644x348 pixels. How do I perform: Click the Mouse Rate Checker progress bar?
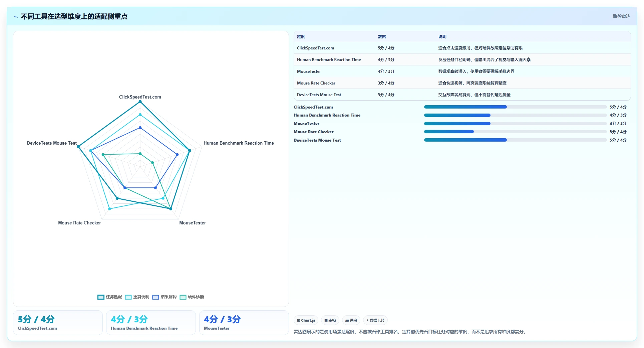(515, 132)
